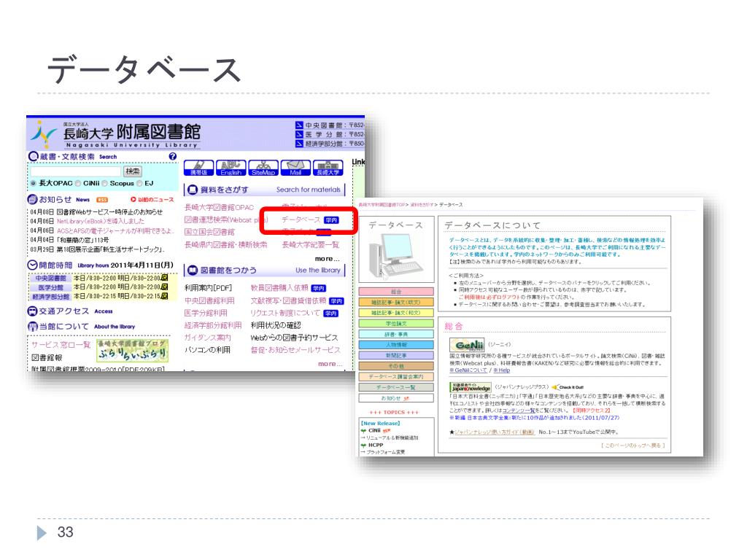Click the 開館時間 clock icon
The width and height of the screenshot is (747, 560).
[32, 265]
